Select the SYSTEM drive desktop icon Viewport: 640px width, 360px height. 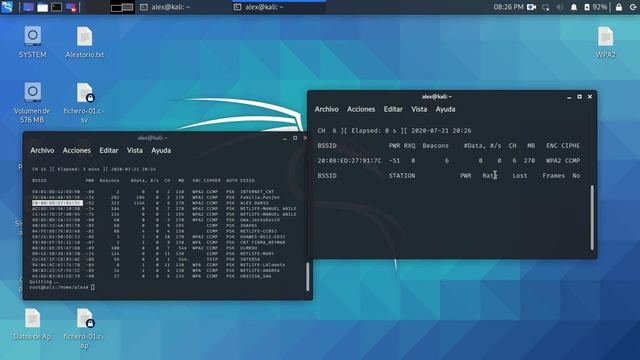tap(33, 42)
